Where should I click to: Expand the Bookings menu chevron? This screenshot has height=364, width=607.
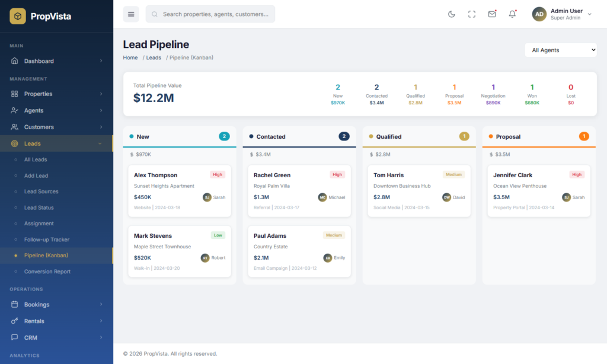point(101,304)
